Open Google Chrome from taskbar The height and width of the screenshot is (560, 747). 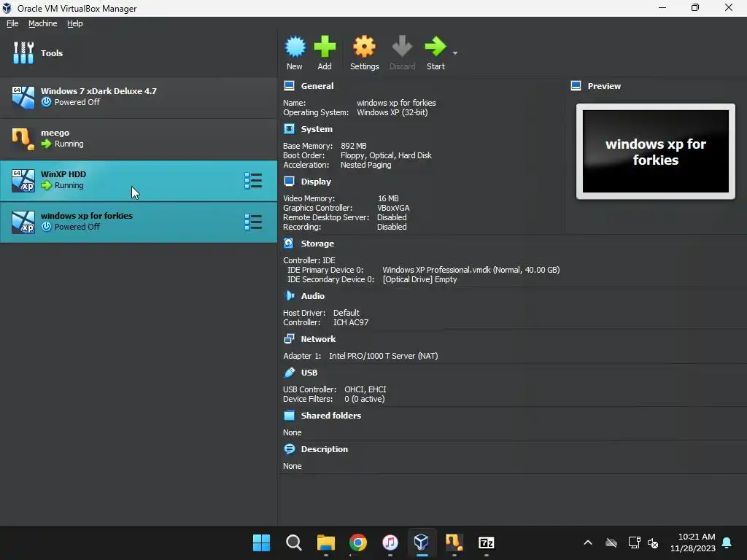[x=357, y=542]
